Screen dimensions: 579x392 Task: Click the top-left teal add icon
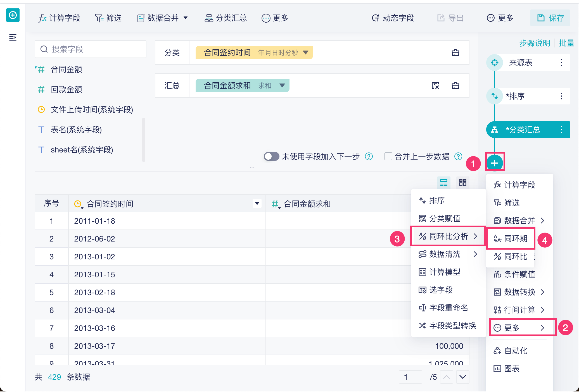tap(13, 15)
